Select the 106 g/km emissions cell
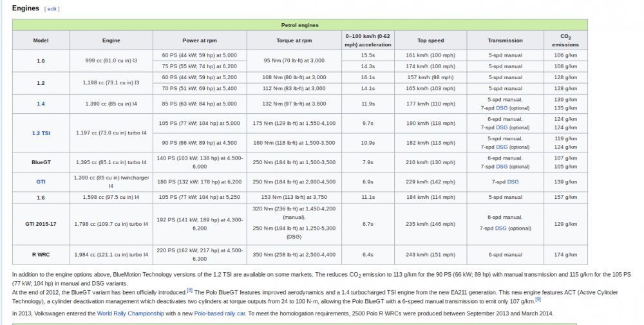Screen dimensions: 644x325 [x=565, y=55]
